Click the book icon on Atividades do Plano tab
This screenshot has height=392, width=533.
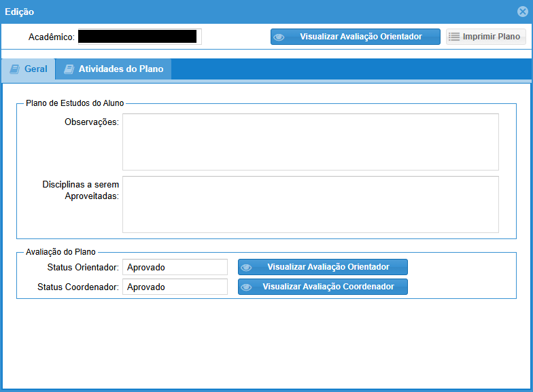[x=69, y=69]
